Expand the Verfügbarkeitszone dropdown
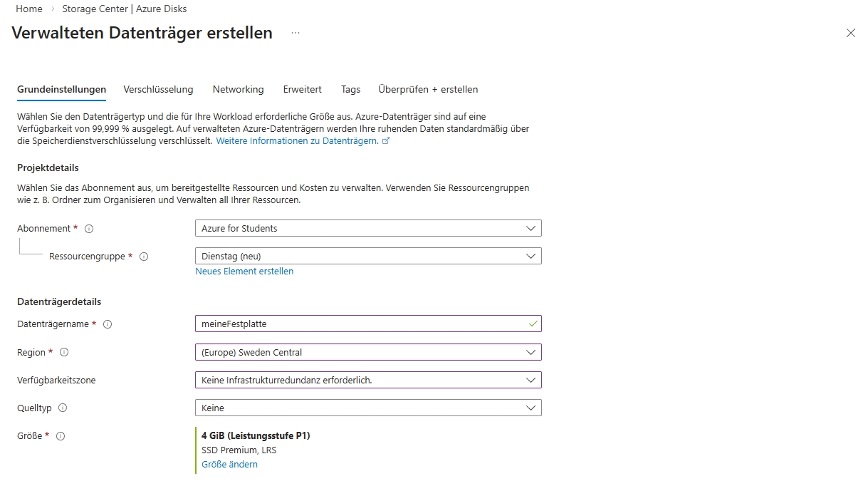 click(367, 380)
